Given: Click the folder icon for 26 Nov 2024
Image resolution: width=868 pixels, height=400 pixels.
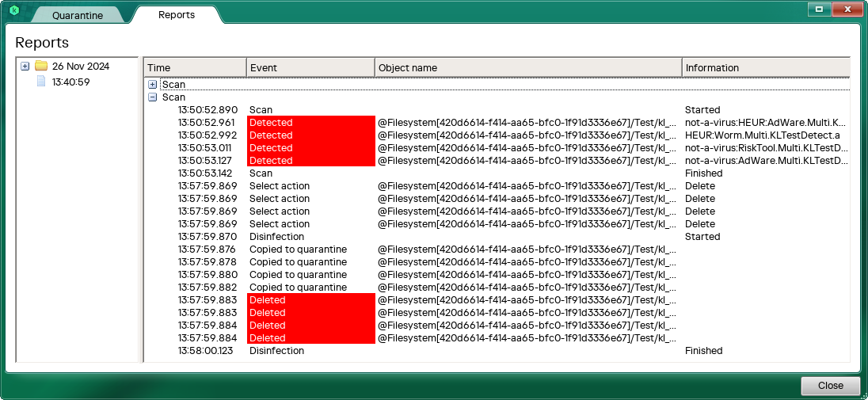Looking at the screenshot, I should 41,67.
